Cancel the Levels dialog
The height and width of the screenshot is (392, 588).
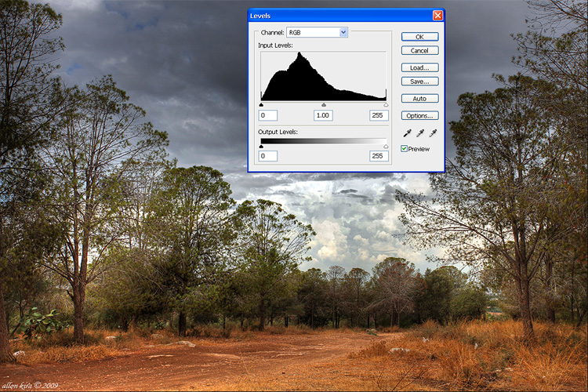pos(419,51)
